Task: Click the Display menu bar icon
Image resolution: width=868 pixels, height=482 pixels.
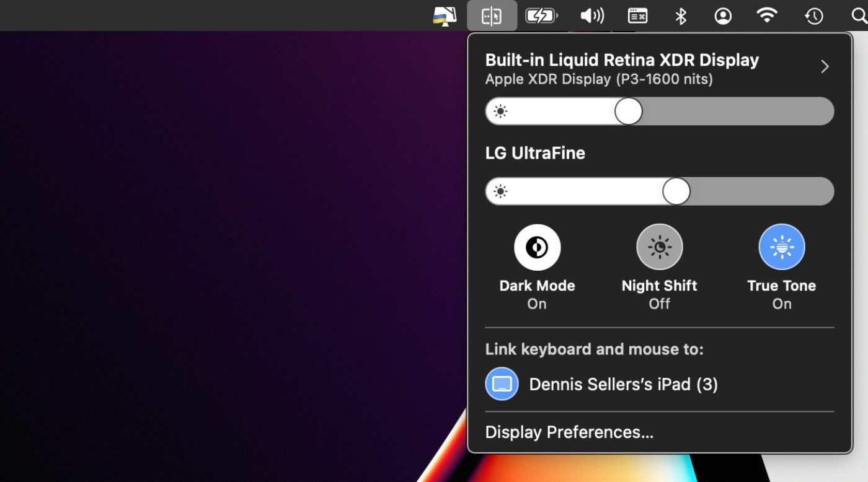Action: click(x=492, y=16)
